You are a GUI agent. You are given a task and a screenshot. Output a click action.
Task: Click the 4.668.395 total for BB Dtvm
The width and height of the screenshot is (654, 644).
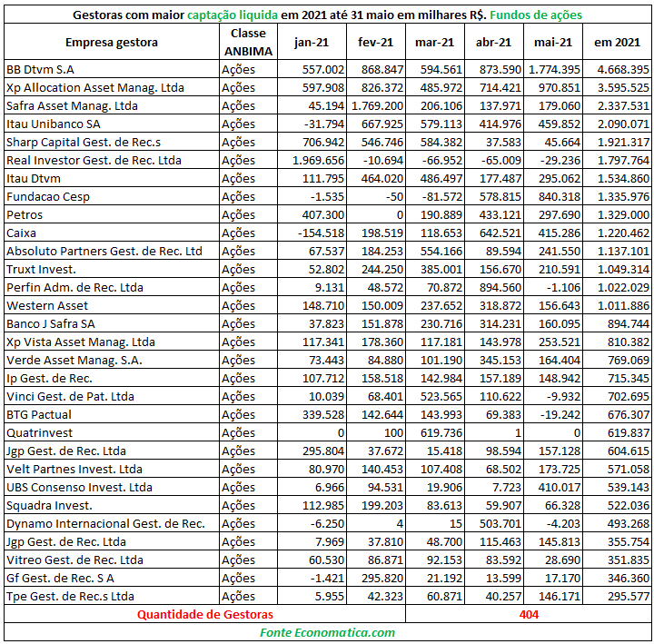(617, 69)
